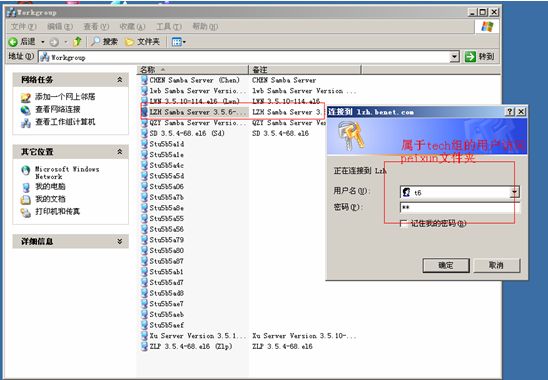Click 添加一个网上邻居 link
The image size is (548, 380).
65,96
